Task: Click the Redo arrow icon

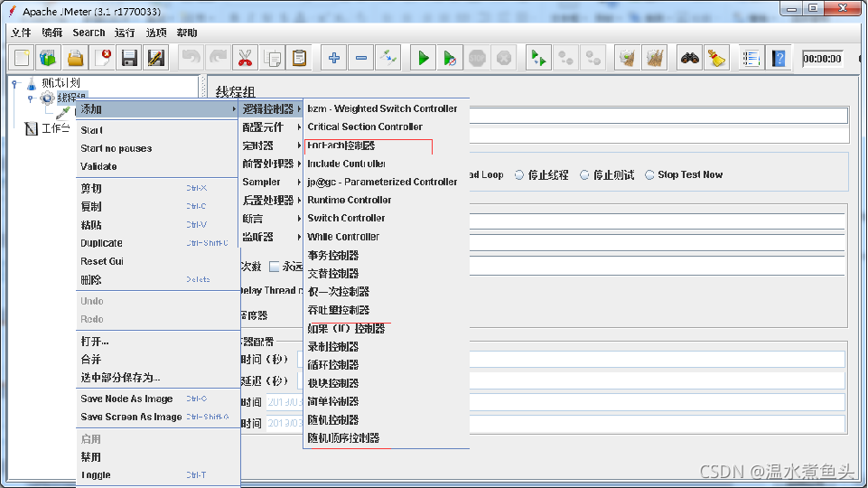Action: 218,58
